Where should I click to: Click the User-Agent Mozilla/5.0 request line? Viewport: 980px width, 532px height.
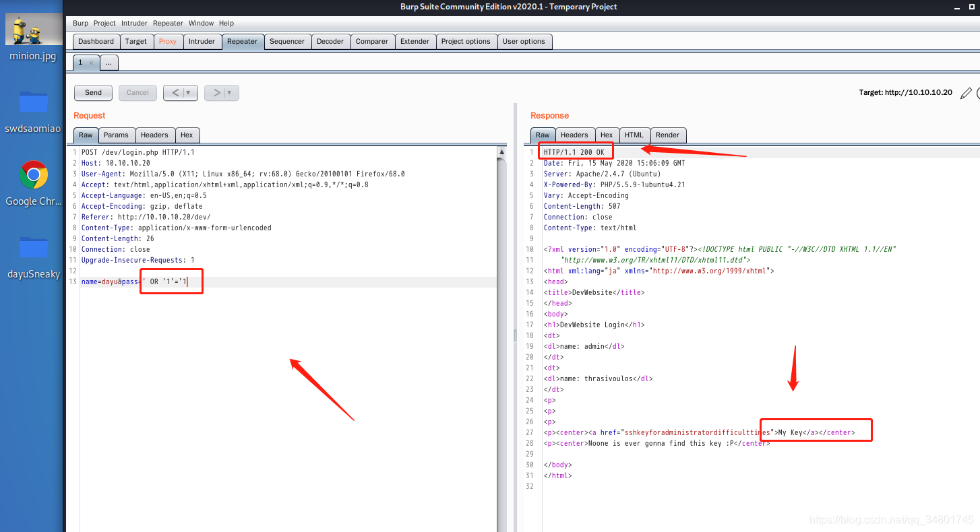pyautogui.click(x=243, y=174)
